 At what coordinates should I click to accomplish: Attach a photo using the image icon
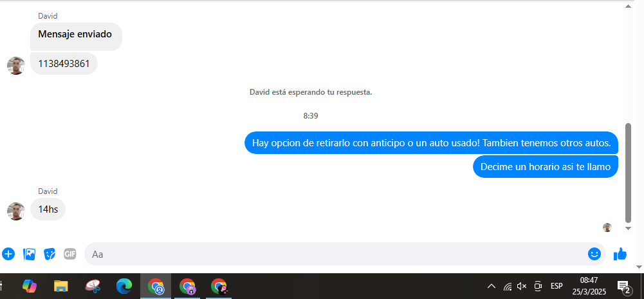(29, 254)
